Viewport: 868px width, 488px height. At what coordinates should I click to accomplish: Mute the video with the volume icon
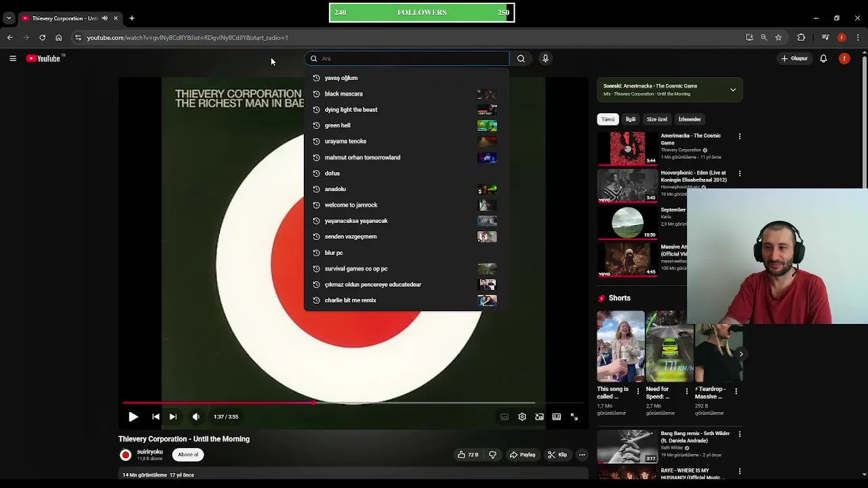tap(196, 417)
